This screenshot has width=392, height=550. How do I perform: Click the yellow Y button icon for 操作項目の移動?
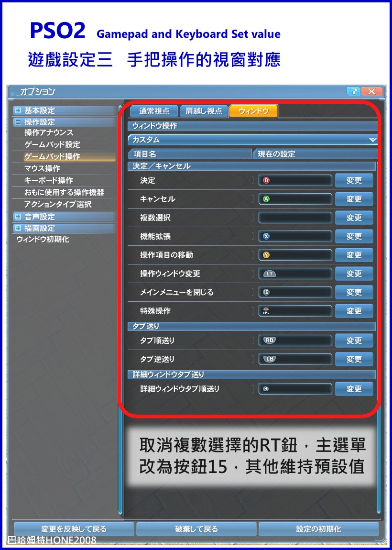coord(266,255)
